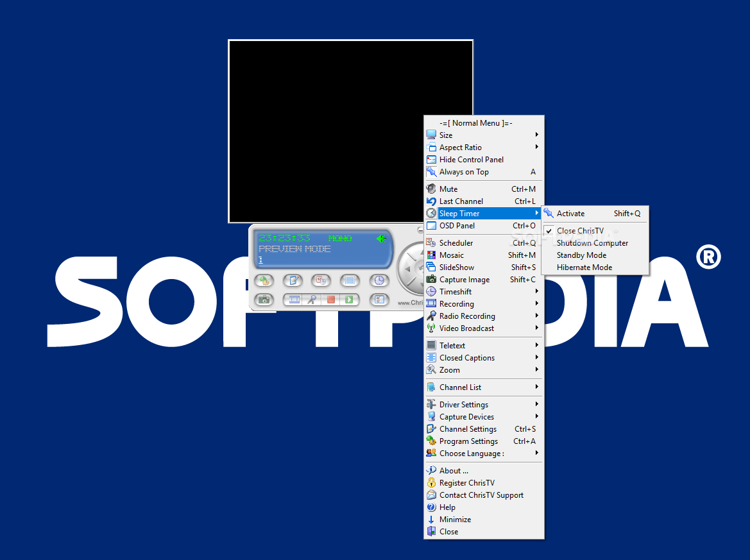Click the blue lined-page button on control panel
Screen dimensions: 750x560
[x=350, y=280]
